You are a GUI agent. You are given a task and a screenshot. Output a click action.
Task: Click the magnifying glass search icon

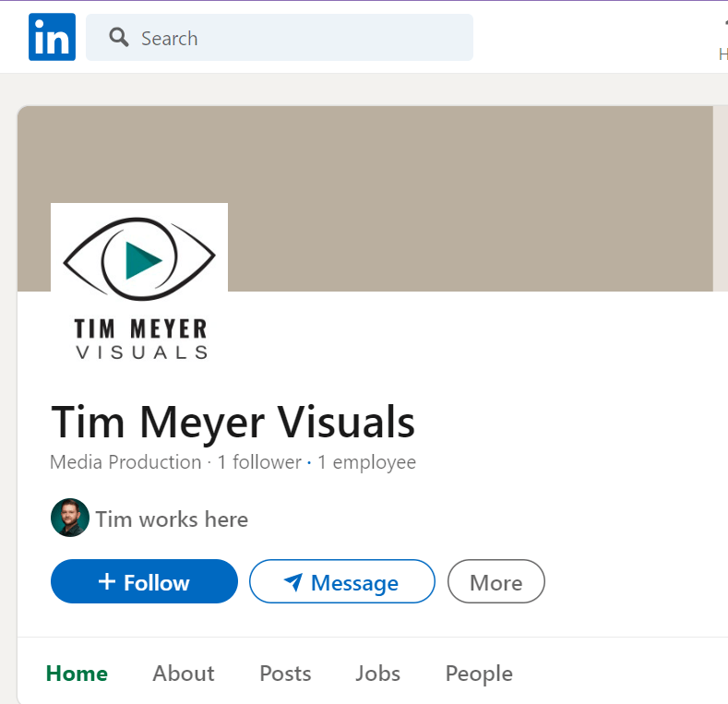118,38
